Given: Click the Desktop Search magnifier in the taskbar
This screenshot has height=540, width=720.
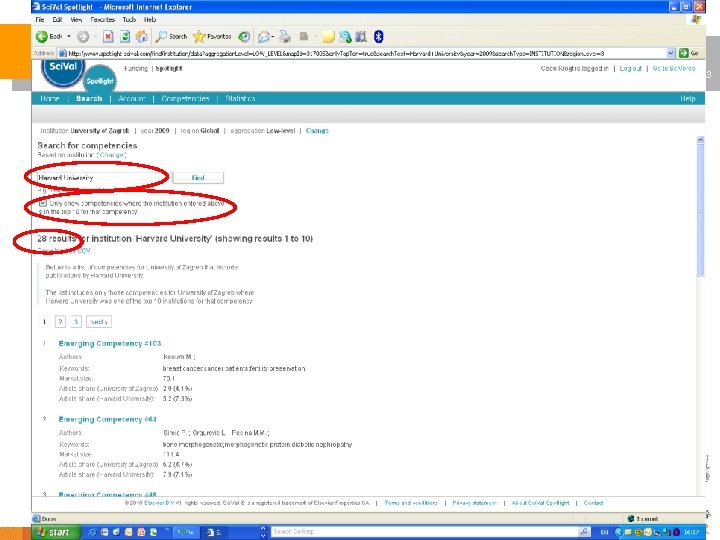Looking at the screenshot, I should click(584, 532).
